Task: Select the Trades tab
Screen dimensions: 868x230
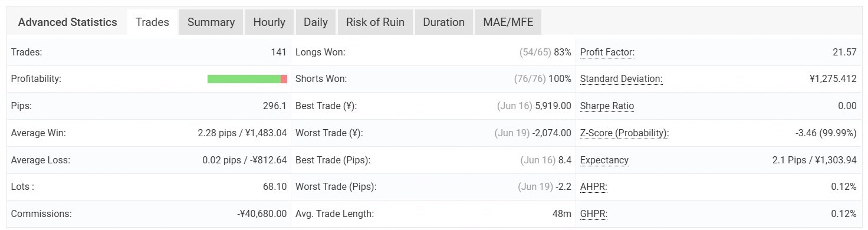Action: 152,22
